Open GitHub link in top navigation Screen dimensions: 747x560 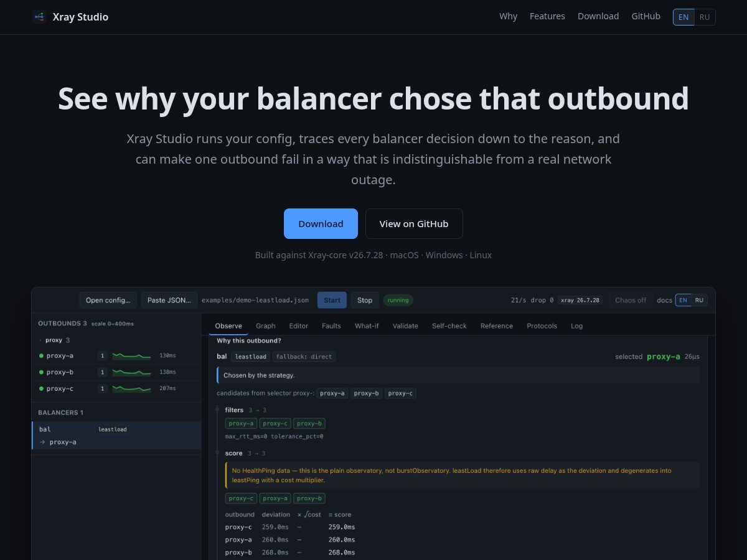click(646, 17)
